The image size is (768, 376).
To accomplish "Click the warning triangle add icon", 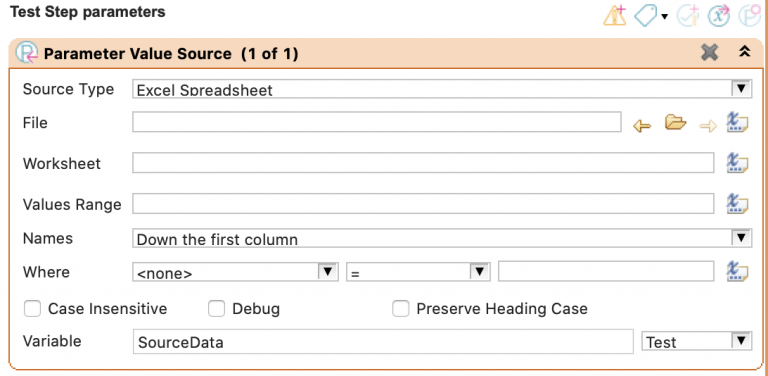I will point(614,16).
